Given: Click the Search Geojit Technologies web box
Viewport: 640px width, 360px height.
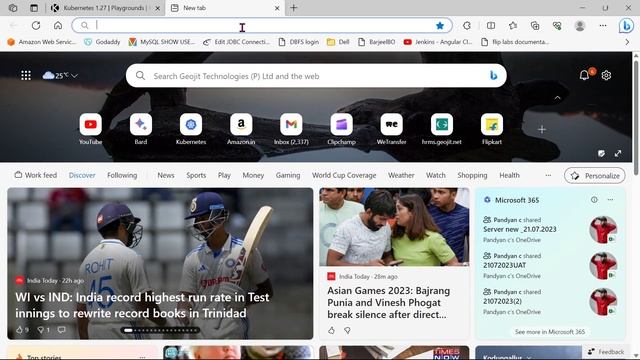Looking at the screenshot, I should [x=316, y=76].
